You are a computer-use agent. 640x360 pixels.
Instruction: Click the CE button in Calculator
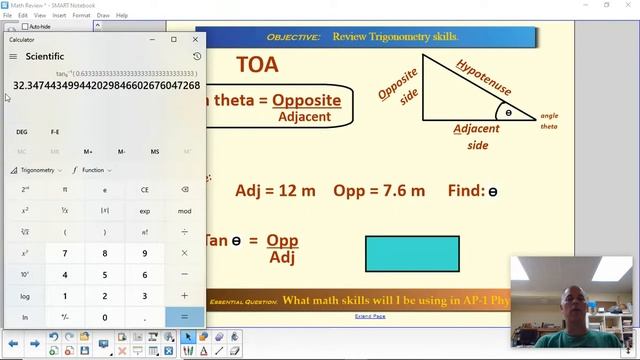pos(144,189)
